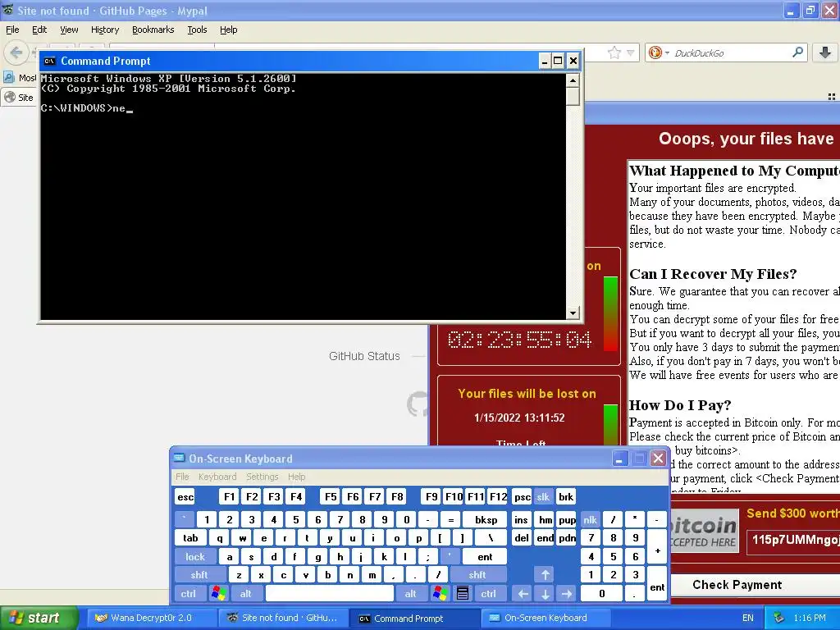This screenshot has height=630, width=840.
Task: Click the search magnifier icon in search box
Action: [797, 52]
